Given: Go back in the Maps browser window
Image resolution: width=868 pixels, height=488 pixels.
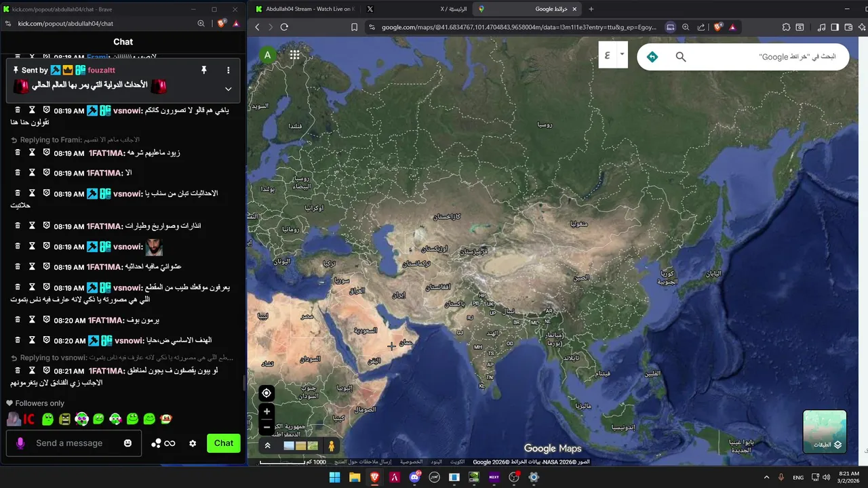Looking at the screenshot, I should (x=257, y=27).
